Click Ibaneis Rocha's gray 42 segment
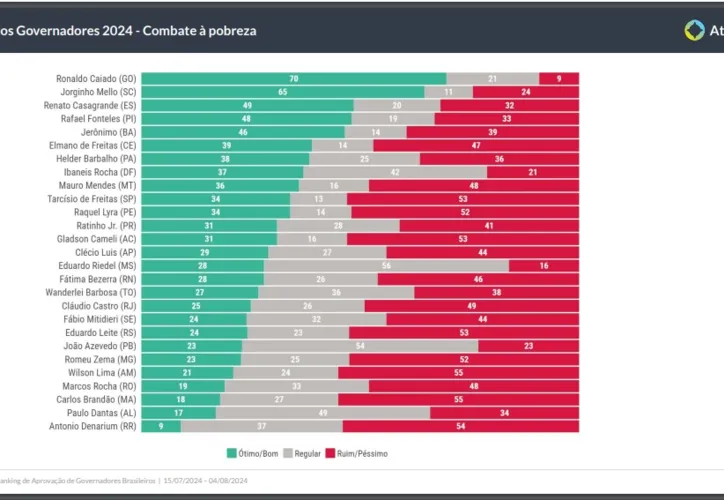Screen dimensions: 724x500 click(x=394, y=172)
